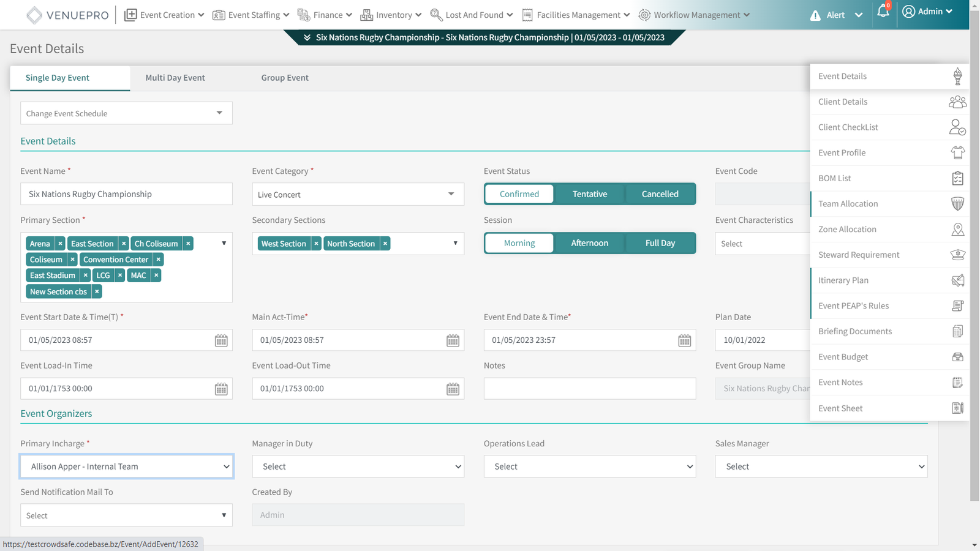The width and height of the screenshot is (980, 551).
Task: Choose the Full Day session option
Action: pyautogui.click(x=660, y=243)
